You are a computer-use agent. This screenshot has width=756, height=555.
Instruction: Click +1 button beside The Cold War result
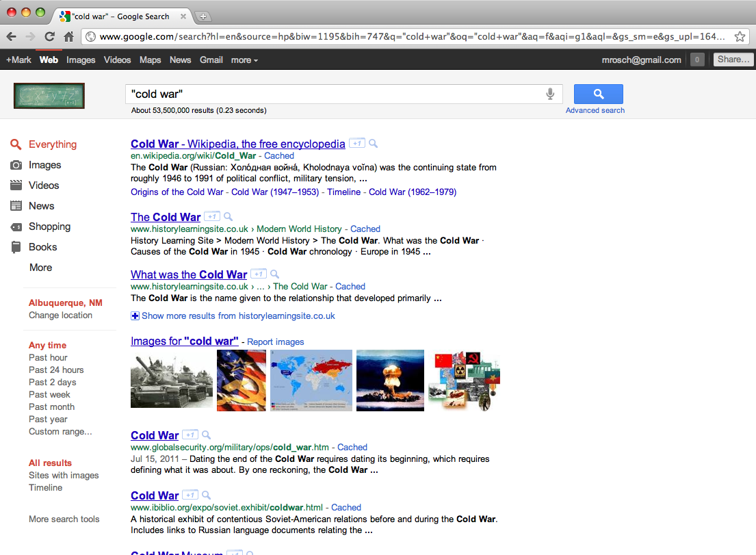[x=212, y=216]
